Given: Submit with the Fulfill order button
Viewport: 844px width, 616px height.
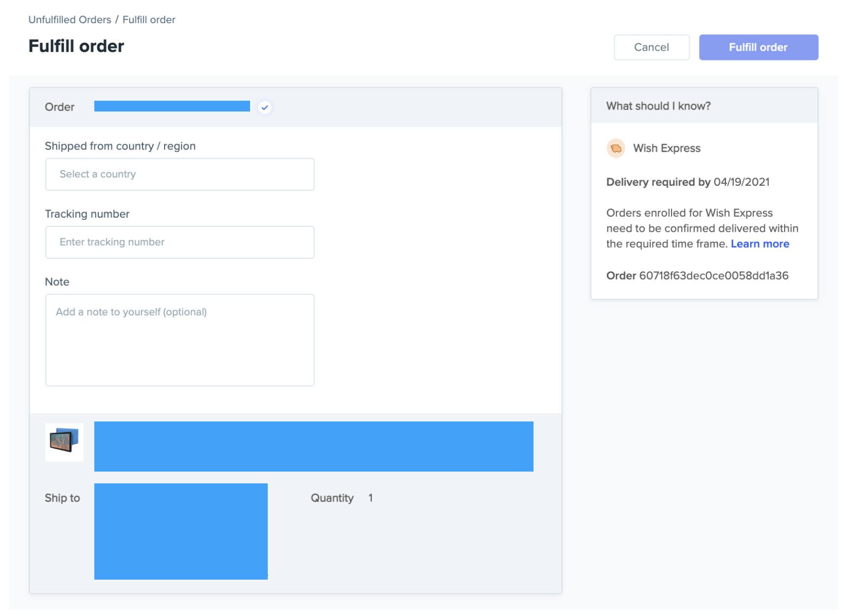Looking at the screenshot, I should (758, 48).
